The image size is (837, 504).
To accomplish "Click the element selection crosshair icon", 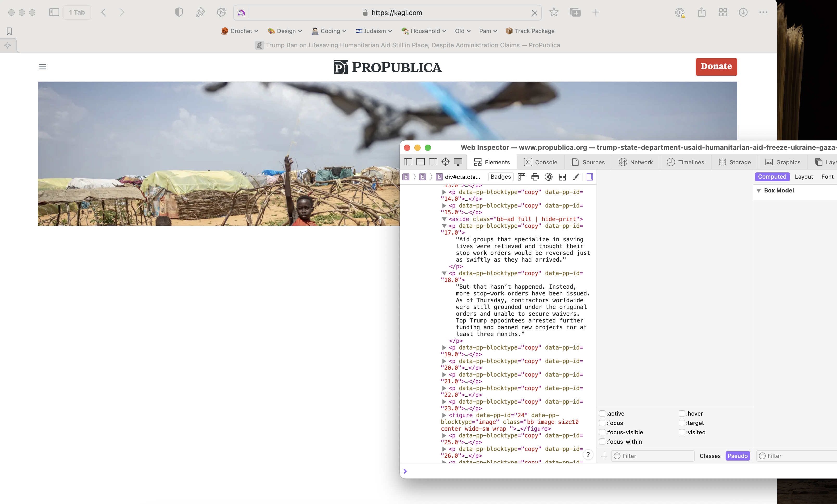I will [x=445, y=162].
